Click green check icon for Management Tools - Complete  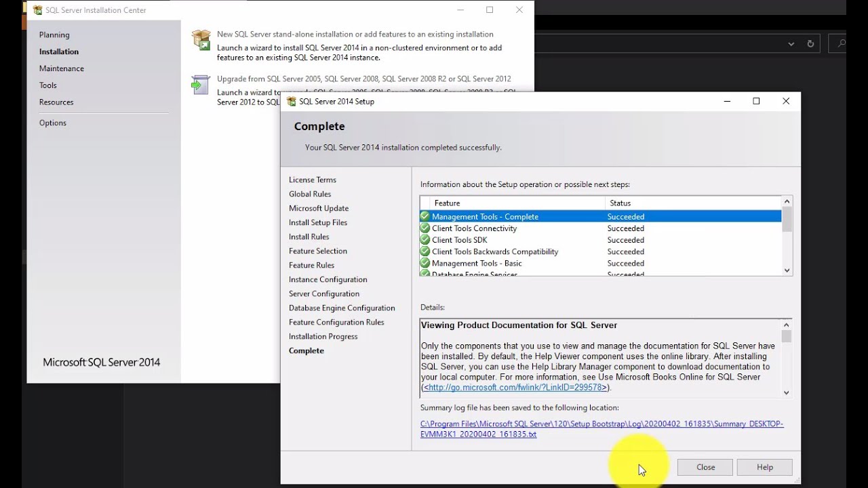[425, 217]
